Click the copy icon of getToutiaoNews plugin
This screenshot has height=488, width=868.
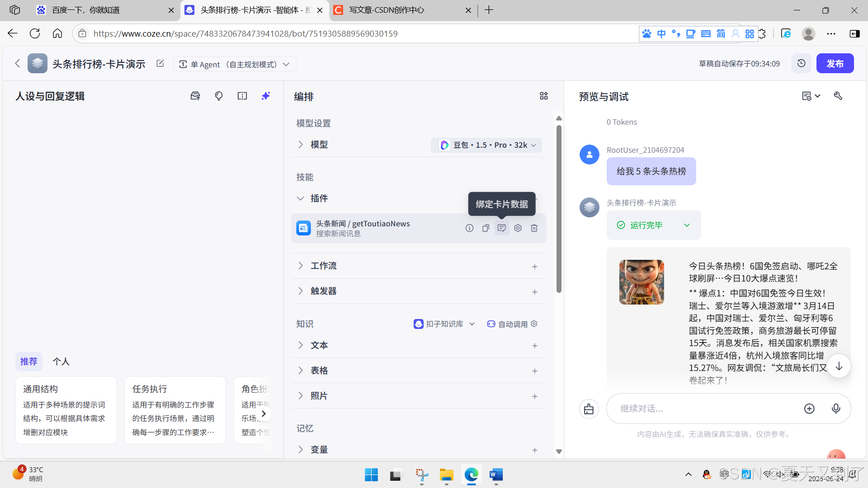pyautogui.click(x=486, y=228)
